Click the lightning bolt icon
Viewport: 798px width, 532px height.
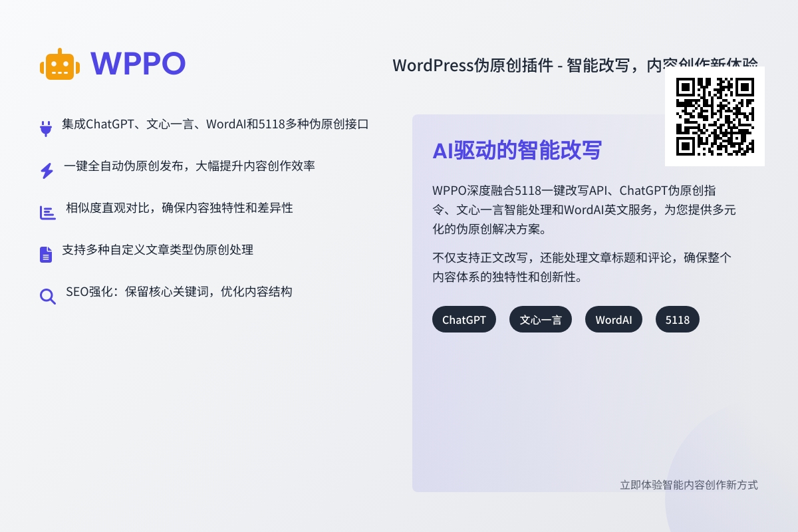[x=47, y=171]
